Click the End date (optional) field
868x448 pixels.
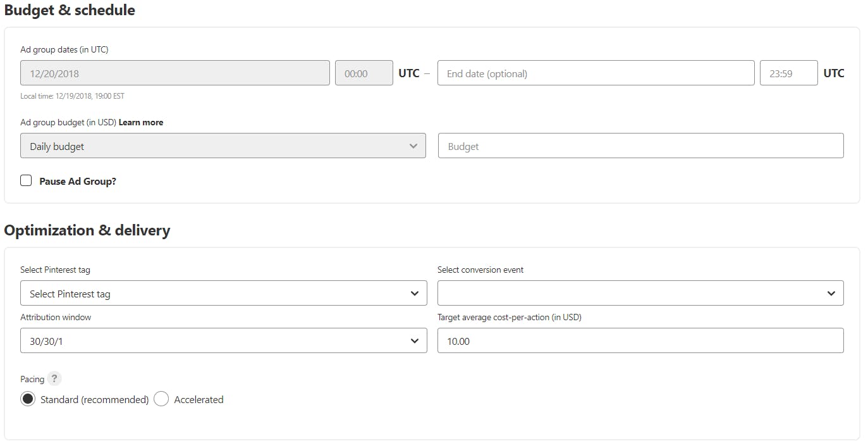click(595, 73)
